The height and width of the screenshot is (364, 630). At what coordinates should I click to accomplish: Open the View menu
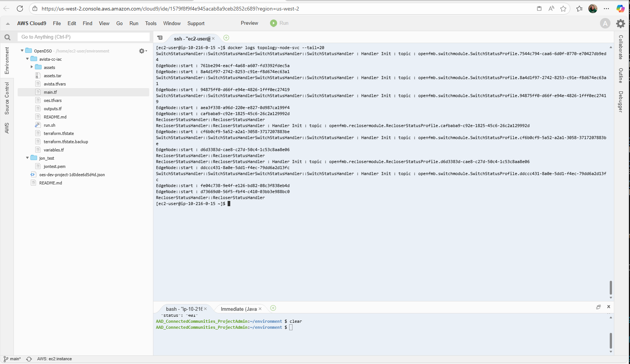104,23
